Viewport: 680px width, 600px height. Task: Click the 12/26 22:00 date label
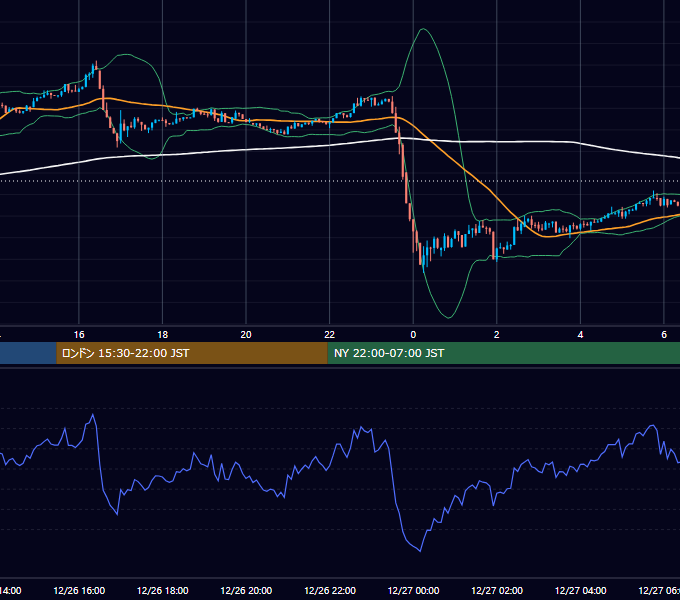coord(330,591)
